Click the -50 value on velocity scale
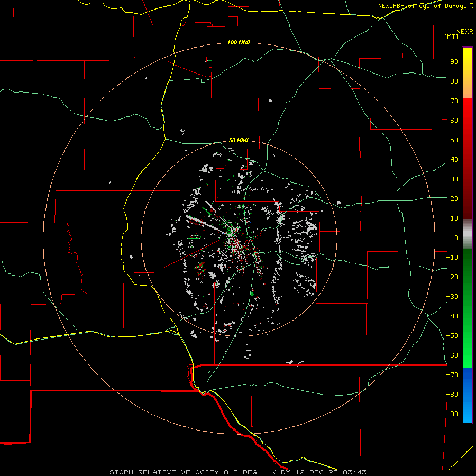Screen dimensions: 476x476 [x=452, y=336]
